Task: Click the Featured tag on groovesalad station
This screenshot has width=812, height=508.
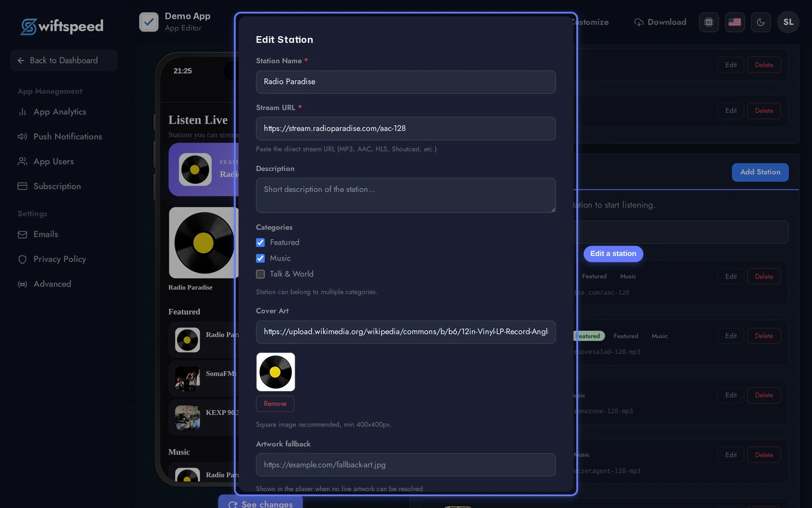Action: pyautogui.click(x=588, y=336)
